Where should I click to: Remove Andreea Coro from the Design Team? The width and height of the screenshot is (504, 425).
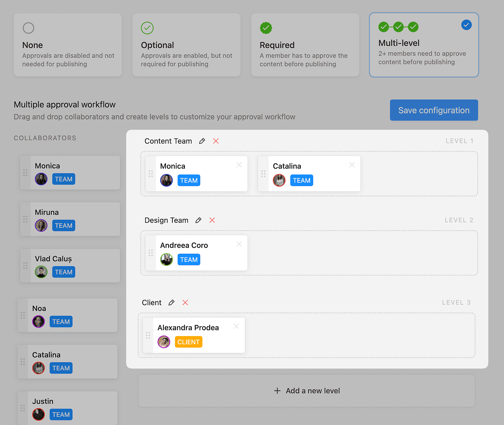point(239,244)
